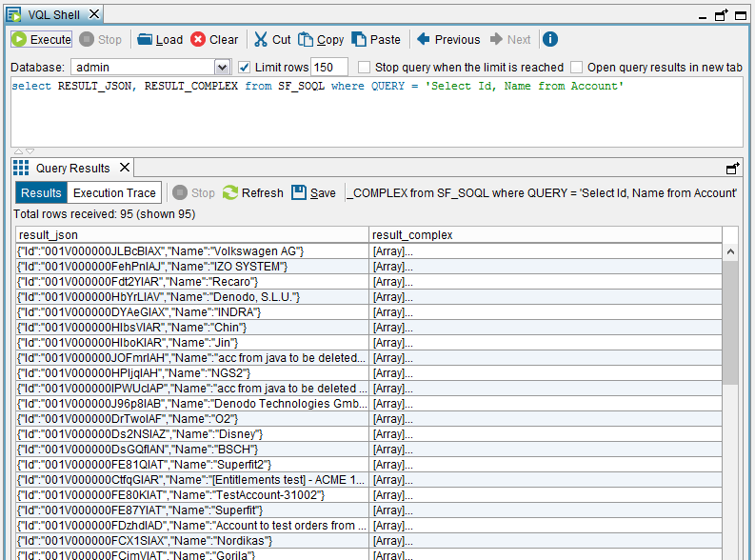The height and width of the screenshot is (560, 755).
Task: Go to Previous query
Action: coord(448,39)
